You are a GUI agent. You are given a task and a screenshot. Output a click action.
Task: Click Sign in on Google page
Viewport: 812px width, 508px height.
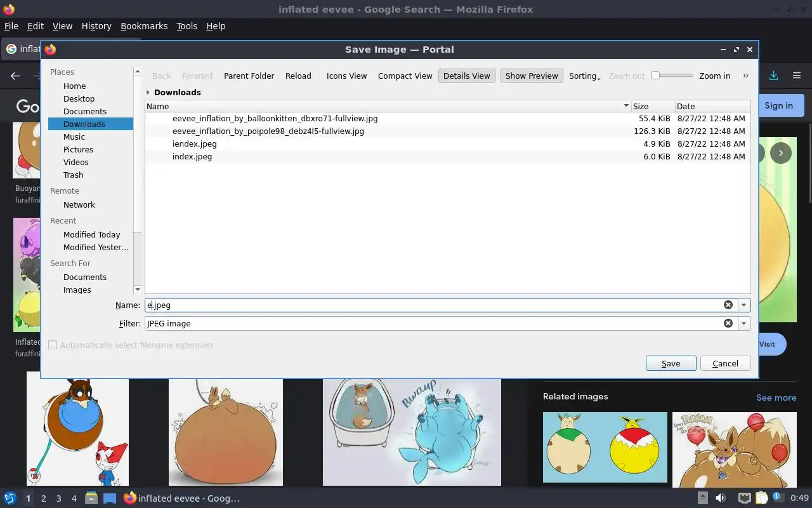point(778,105)
